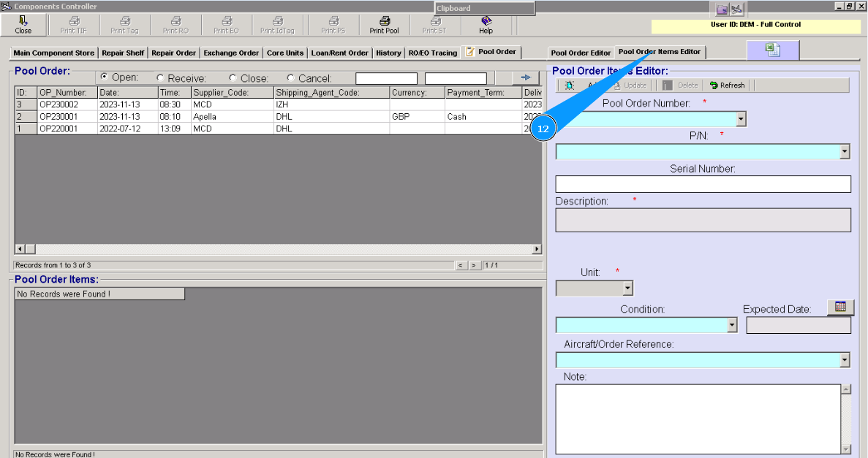Switch to Main Component Store tab
The image size is (868, 458).
[x=53, y=53]
